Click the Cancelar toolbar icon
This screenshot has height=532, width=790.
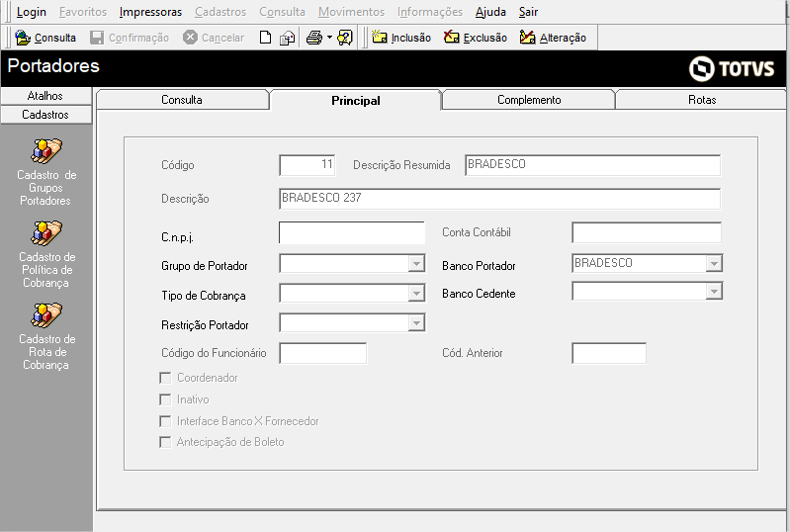pyautogui.click(x=190, y=38)
